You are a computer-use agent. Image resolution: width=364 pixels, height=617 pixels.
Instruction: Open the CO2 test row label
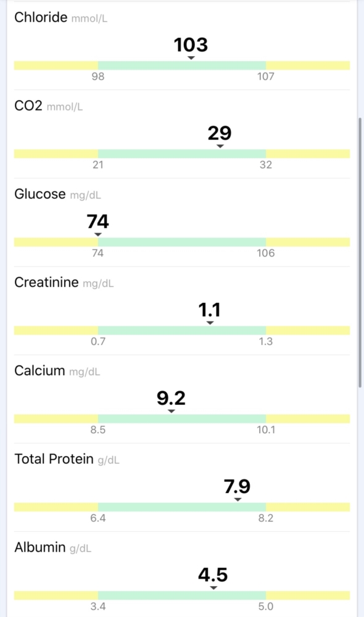tap(28, 106)
